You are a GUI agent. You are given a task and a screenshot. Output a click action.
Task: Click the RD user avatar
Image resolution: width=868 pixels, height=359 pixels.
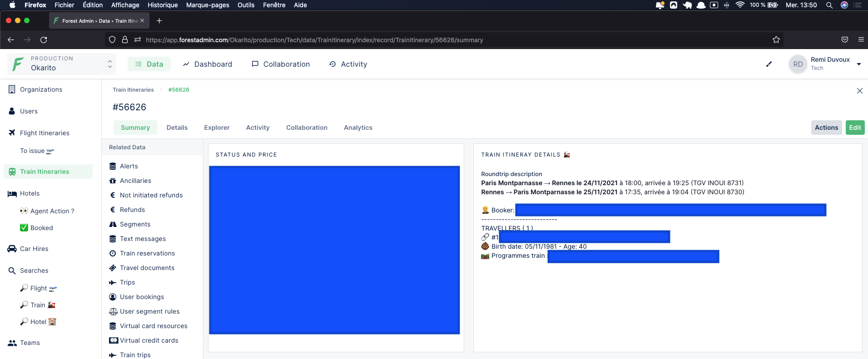798,64
